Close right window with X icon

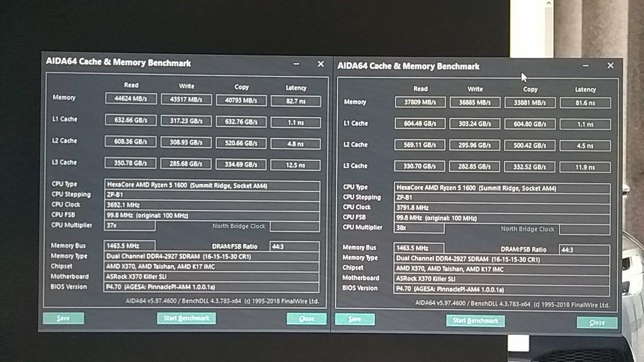pyautogui.click(x=610, y=66)
